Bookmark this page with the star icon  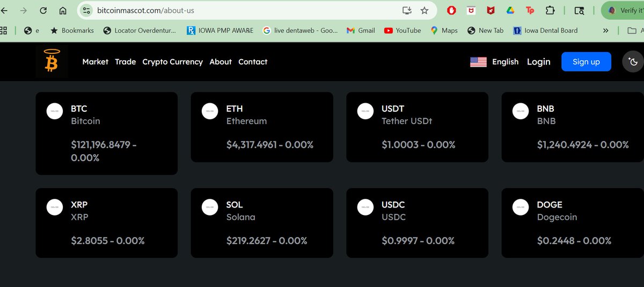[x=425, y=10]
